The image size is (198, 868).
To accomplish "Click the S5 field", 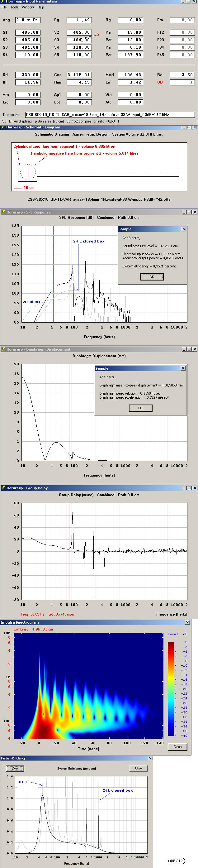I will coord(79,55).
